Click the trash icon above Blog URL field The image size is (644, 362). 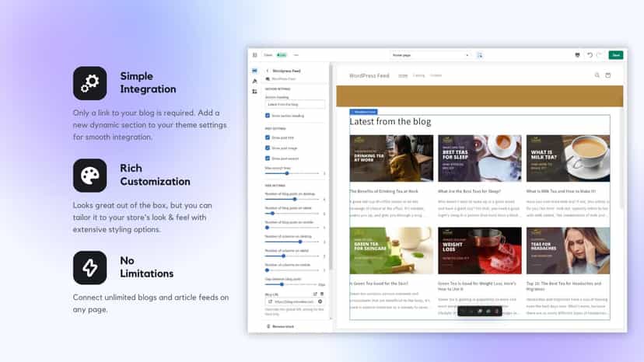[322, 294]
